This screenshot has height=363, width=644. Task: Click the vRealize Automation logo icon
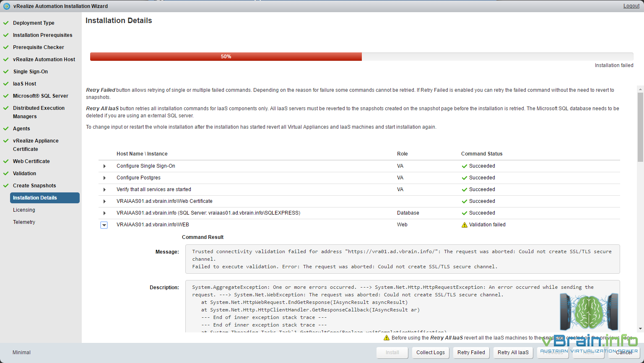(6, 6)
